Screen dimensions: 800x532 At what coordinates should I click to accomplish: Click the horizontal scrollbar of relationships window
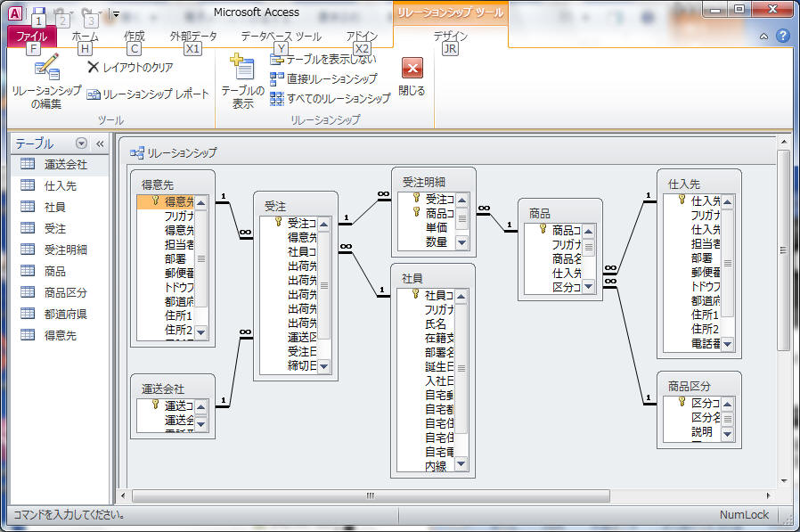point(371,495)
